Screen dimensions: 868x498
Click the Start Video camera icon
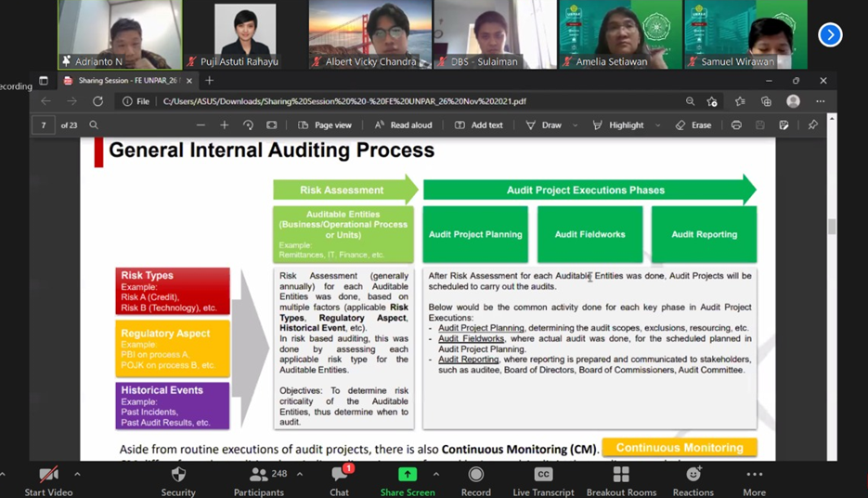[48, 475]
